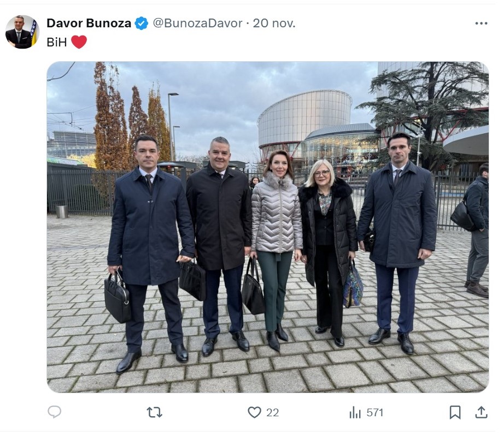
Task: Open the reply speech bubble icon
Action: tap(54, 412)
